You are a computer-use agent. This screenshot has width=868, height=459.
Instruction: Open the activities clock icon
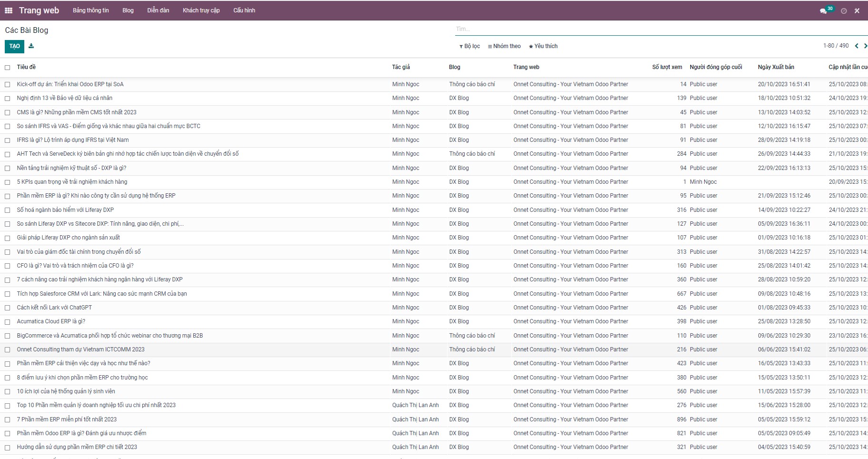click(x=844, y=11)
